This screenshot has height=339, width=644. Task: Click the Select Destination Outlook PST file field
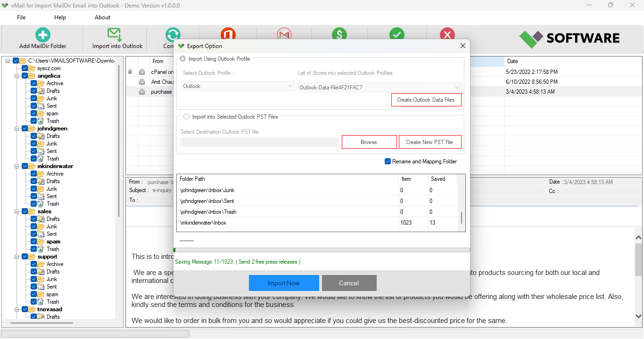pos(260,142)
